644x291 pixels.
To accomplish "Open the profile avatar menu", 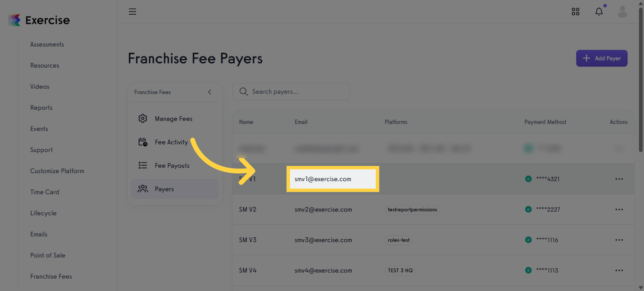I will [622, 11].
